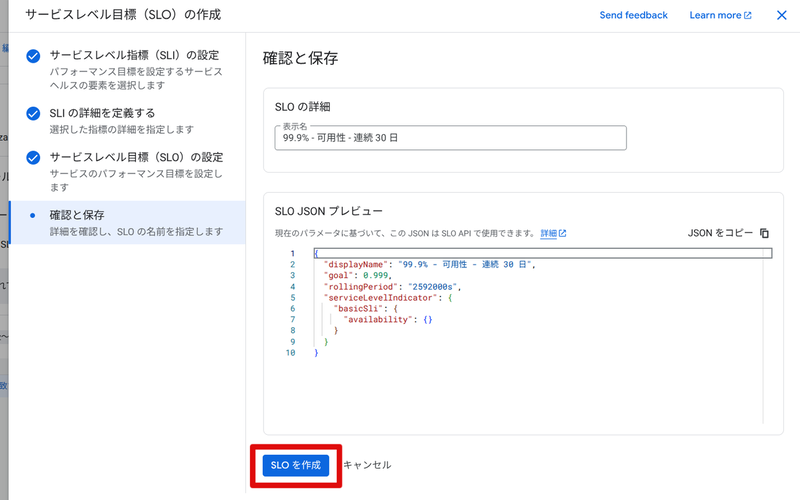The height and width of the screenshot is (500, 800).
Task: Click checkmark icon beside サービスレベル目標（SLO）の設定
Action: tap(33, 158)
